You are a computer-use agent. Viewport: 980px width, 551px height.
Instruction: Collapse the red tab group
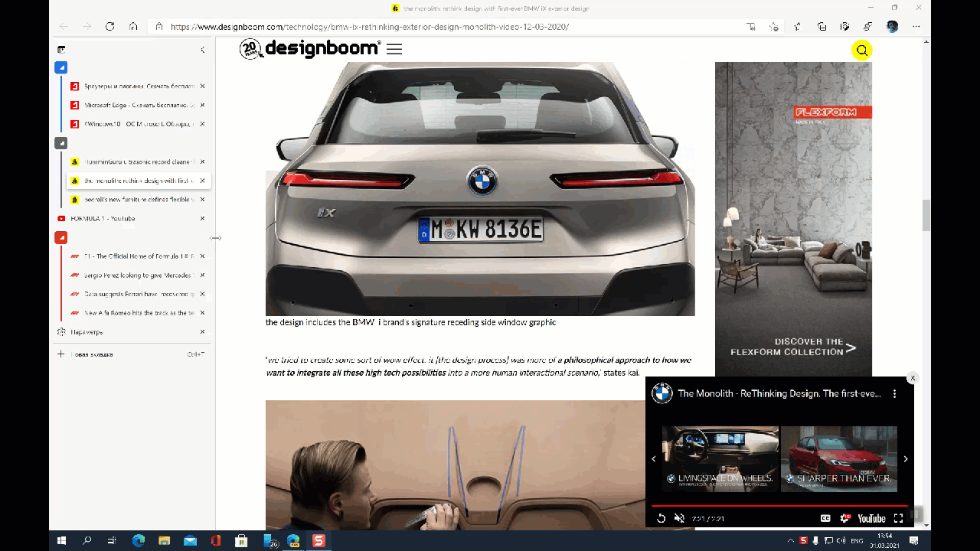[x=61, y=237]
